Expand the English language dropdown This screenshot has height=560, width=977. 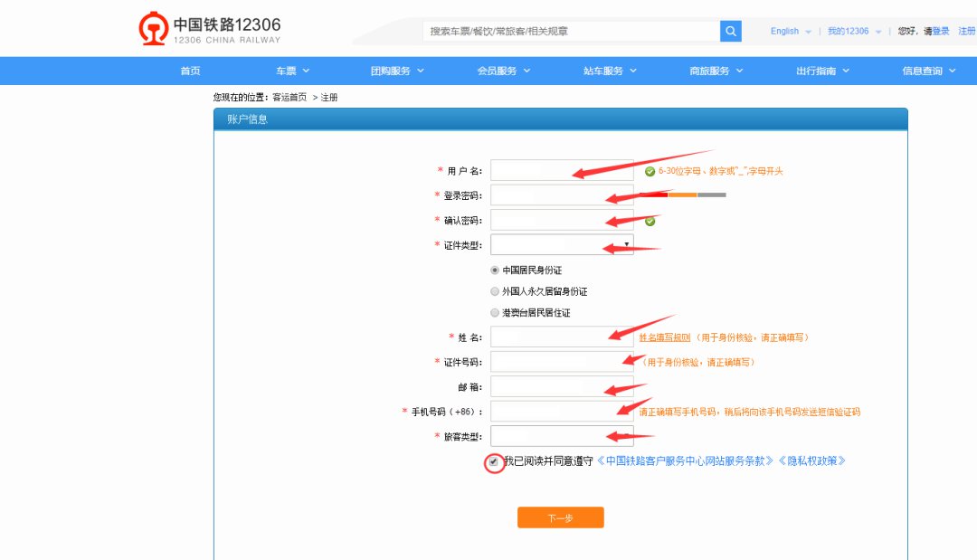[x=790, y=32]
